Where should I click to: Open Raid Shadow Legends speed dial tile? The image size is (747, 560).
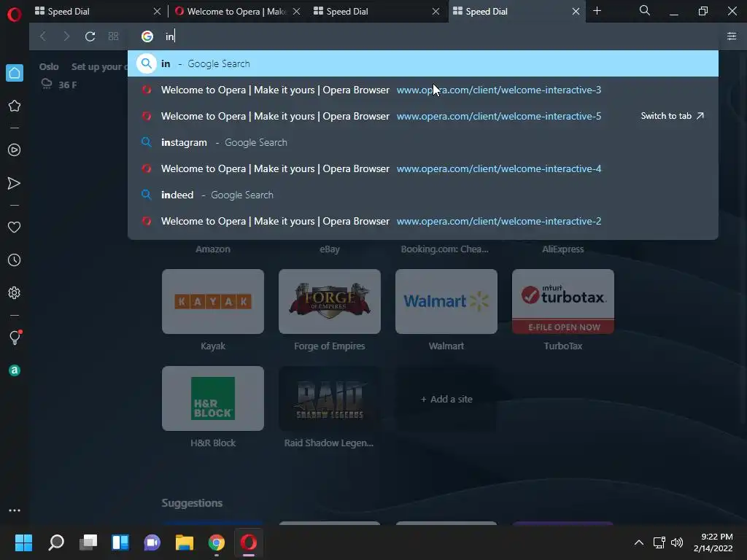pos(330,399)
